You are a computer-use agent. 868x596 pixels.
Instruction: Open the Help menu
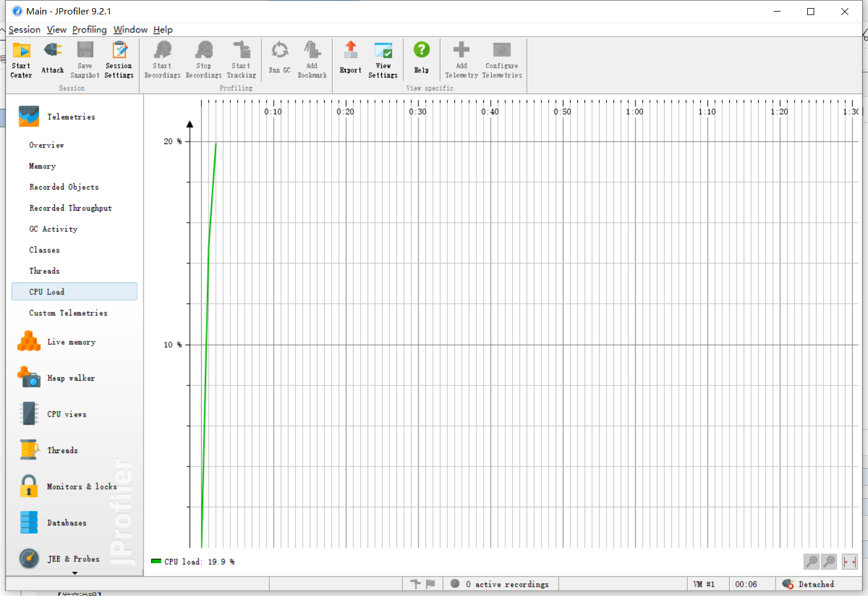[163, 30]
